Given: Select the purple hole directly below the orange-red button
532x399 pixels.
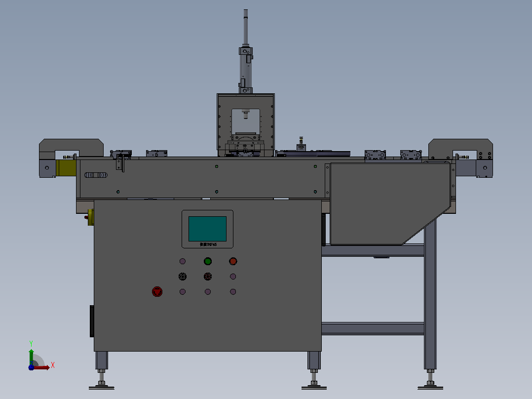Looking at the screenshot, I should 233,277.
